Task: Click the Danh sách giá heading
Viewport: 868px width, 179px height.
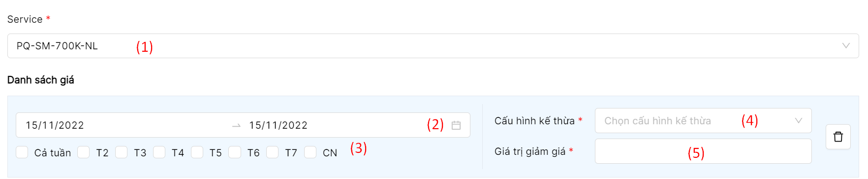Action: 41,80
